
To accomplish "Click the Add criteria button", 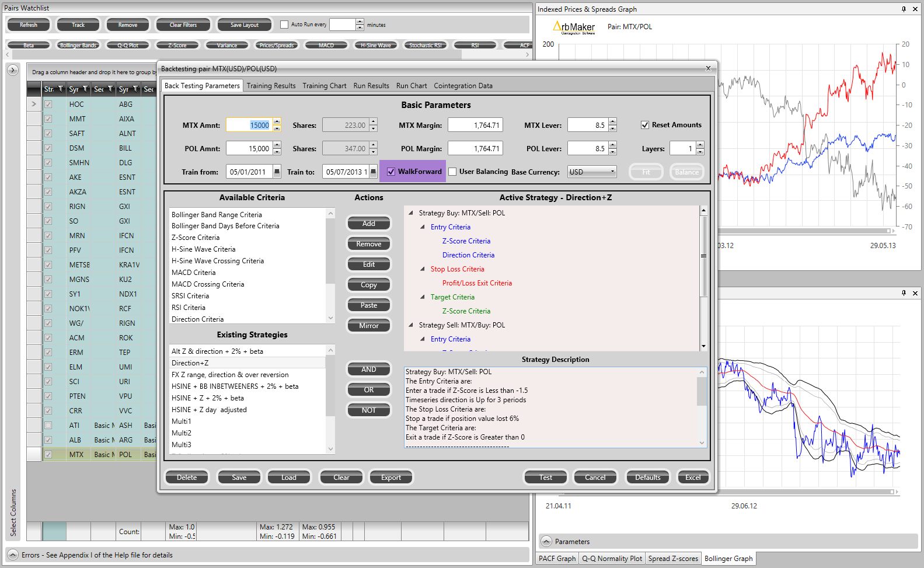I will pyautogui.click(x=369, y=224).
